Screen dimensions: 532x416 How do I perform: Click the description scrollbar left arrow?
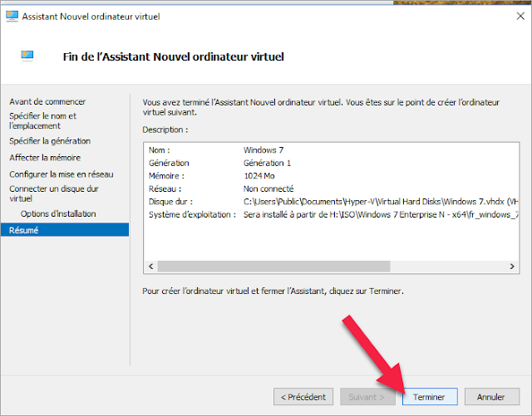coord(151,267)
